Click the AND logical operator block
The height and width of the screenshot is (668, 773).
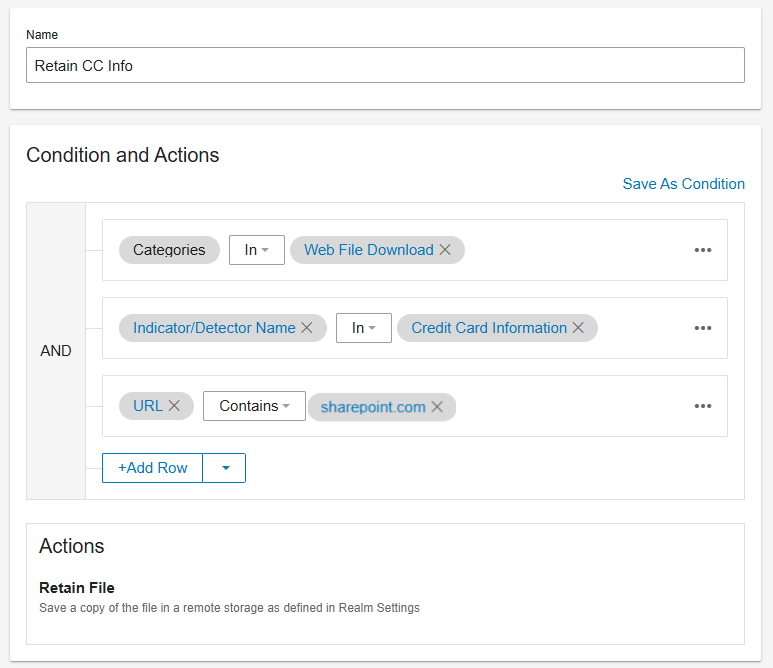click(x=56, y=351)
